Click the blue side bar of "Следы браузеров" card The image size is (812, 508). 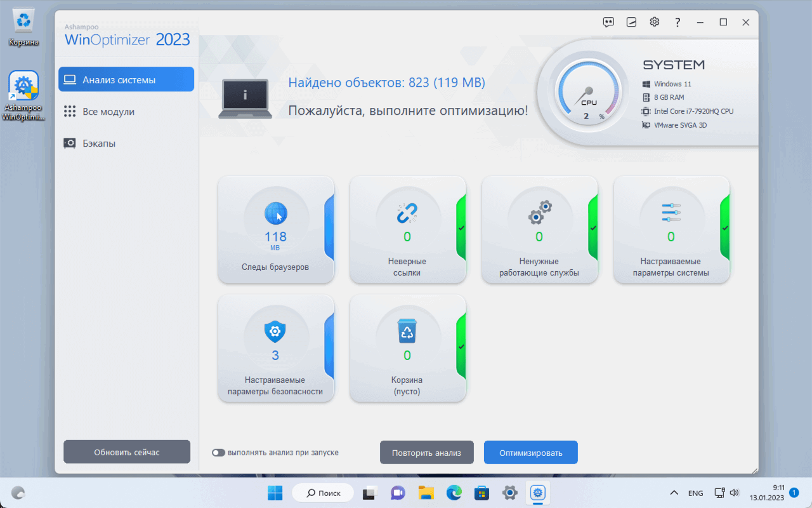(329, 229)
